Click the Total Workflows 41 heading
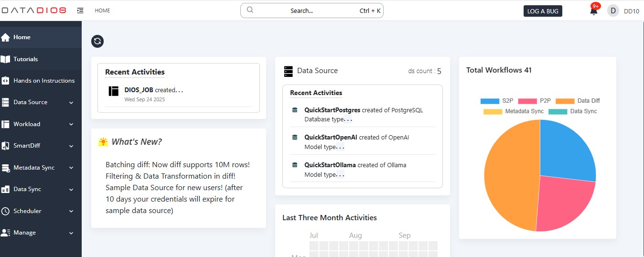Viewport: 644px width, 257px height. [499, 70]
